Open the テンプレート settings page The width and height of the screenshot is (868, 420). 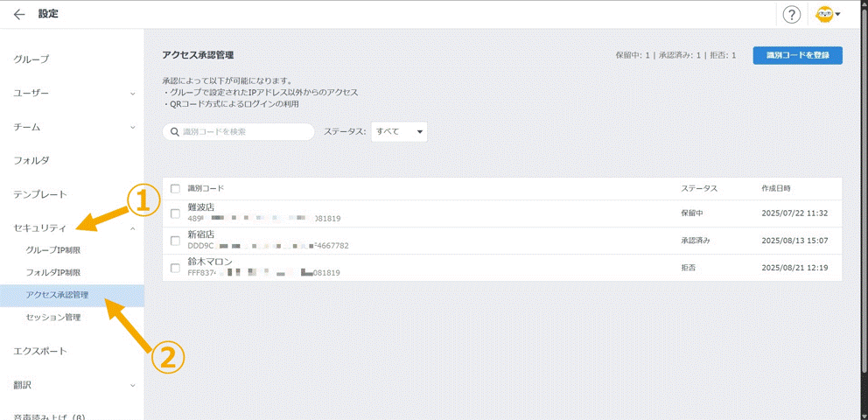coord(40,195)
